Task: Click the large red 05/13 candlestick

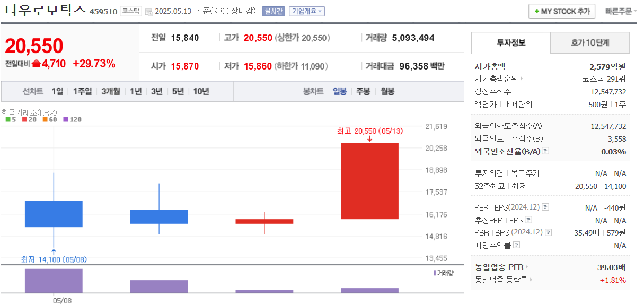Action: (x=369, y=181)
